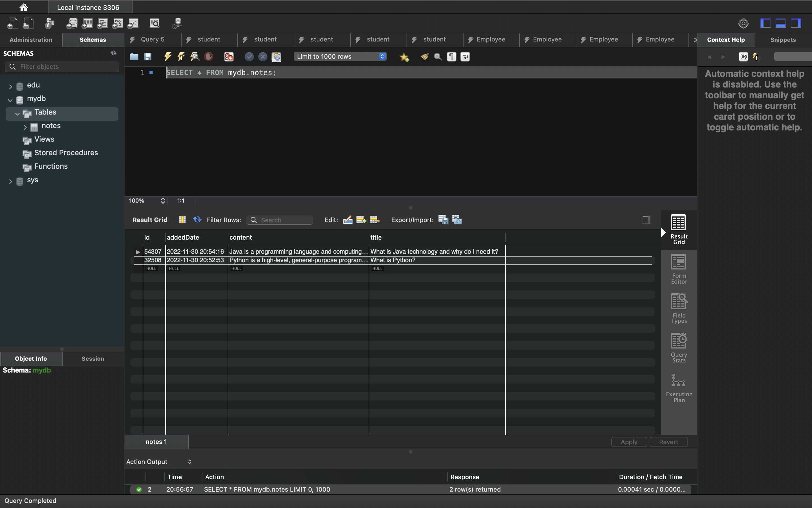
Task: Run explain plan for current statement
Action: [x=195, y=57]
